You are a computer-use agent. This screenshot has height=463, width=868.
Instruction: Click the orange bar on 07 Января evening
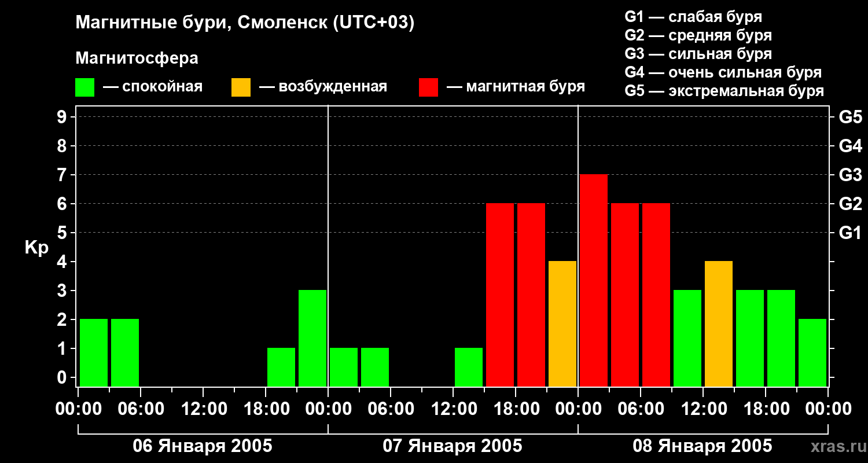click(x=562, y=324)
